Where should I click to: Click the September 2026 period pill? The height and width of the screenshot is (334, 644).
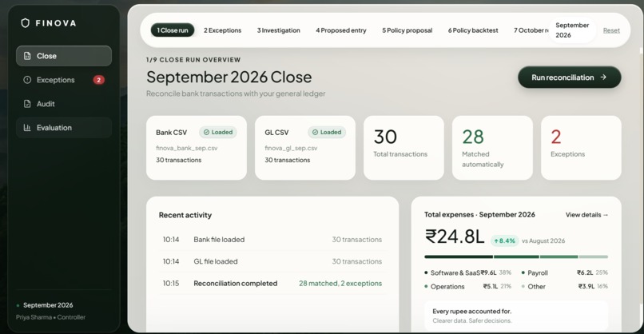pyautogui.click(x=572, y=30)
